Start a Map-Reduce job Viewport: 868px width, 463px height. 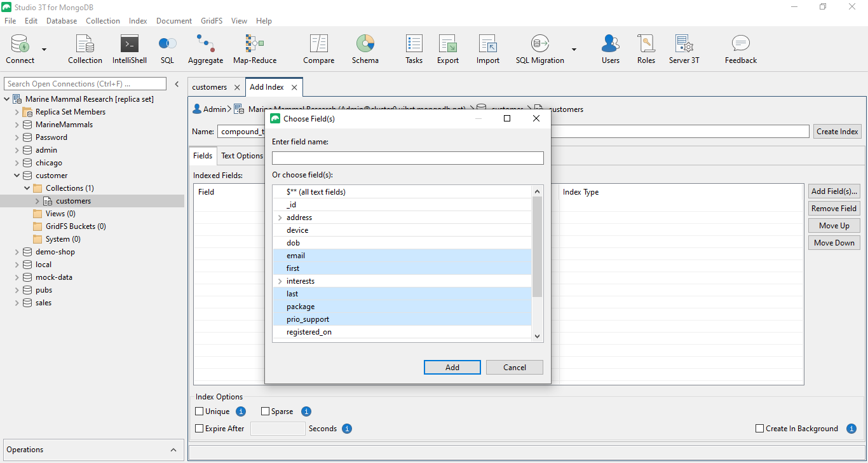click(254, 48)
